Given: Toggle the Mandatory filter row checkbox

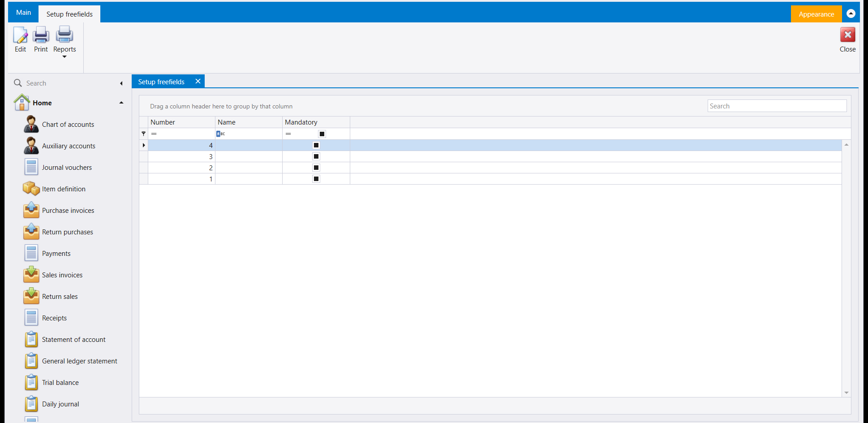Looking at the screenshot, I should click(x=322, y=134).
